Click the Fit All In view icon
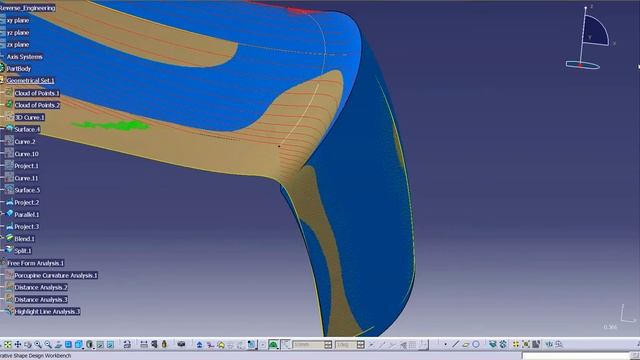The height and width of the screenshot is (360, 640). (8, 344)
